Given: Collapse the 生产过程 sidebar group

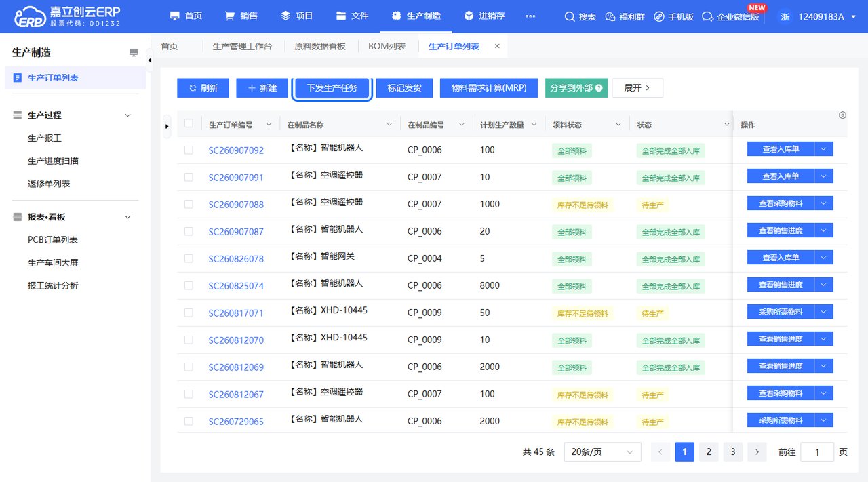Looking at the screenshot, I should pyautogui.click(x=127, y=115).
